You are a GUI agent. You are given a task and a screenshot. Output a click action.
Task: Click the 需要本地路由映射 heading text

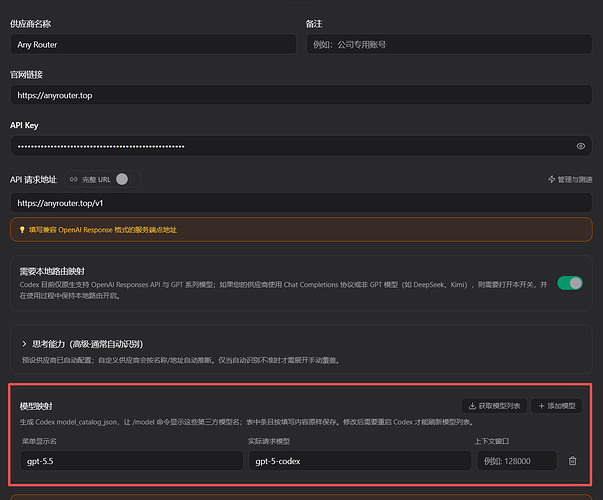[52, 272]
